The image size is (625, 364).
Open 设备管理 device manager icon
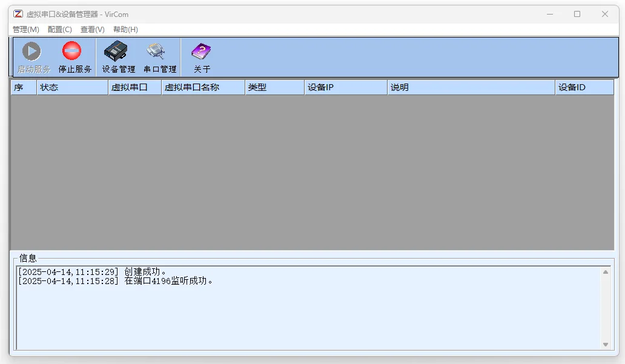point(116,51)
